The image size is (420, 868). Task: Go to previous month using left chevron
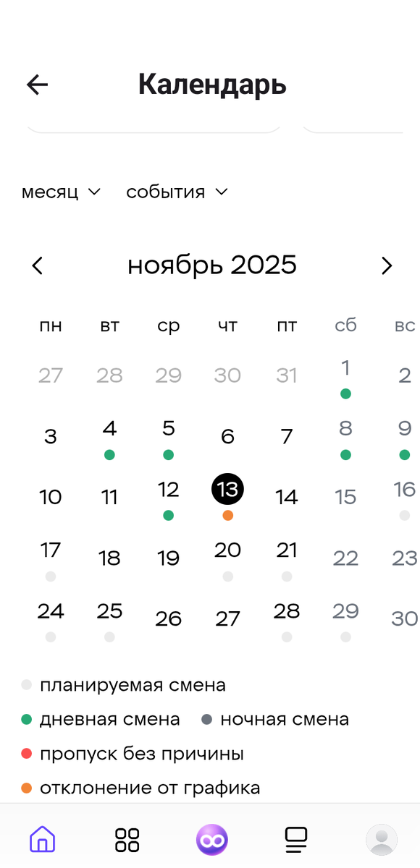tap(37, 265)
